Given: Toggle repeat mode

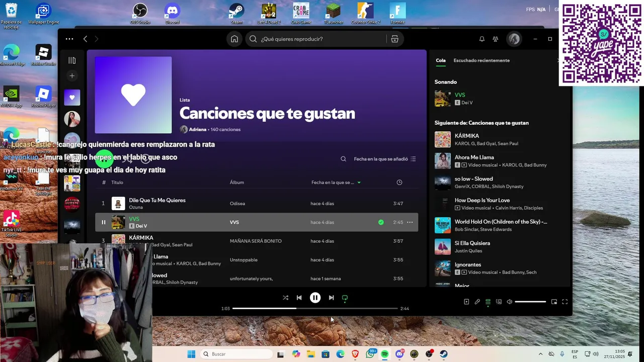Looking at the screenshot, I should point(345,298).
